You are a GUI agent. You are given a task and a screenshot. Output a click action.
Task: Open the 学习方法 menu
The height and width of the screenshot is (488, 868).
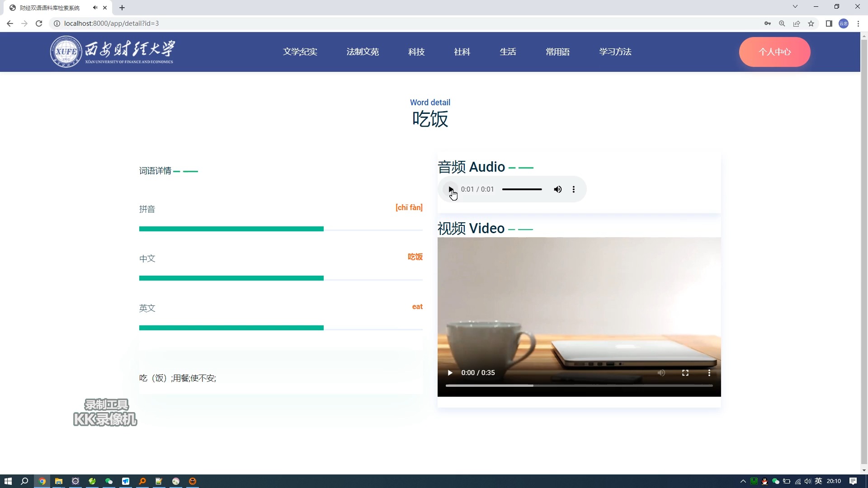click(616, 52)
